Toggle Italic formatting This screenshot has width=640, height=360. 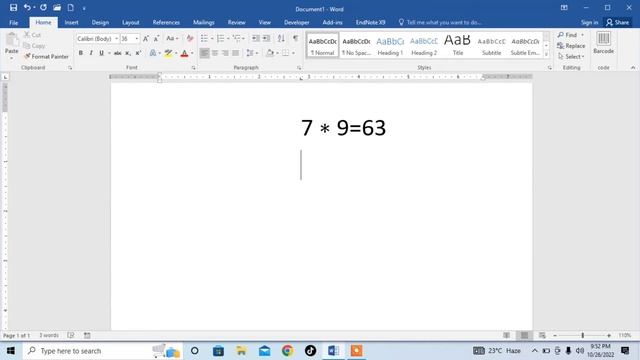(91, 53)
